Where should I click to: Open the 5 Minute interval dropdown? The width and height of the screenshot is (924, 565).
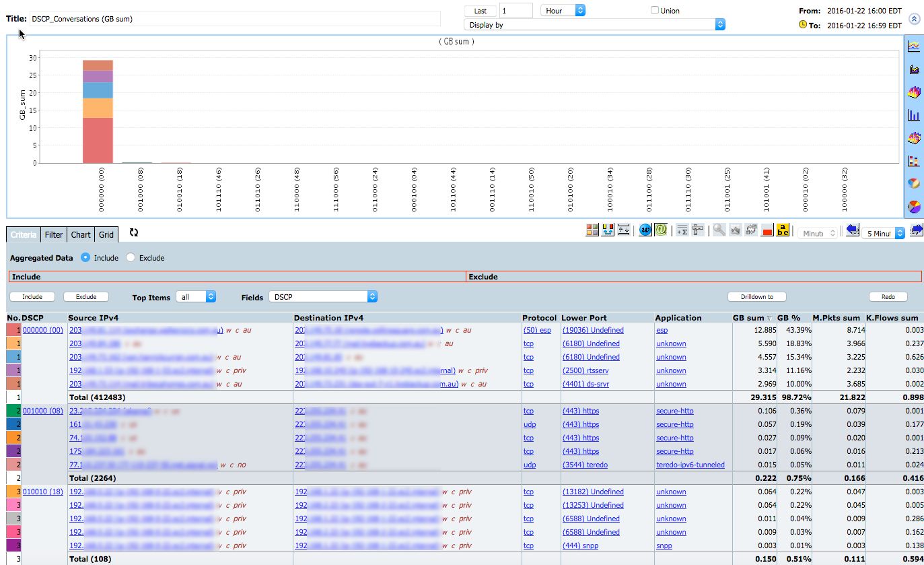pos(884,233)
